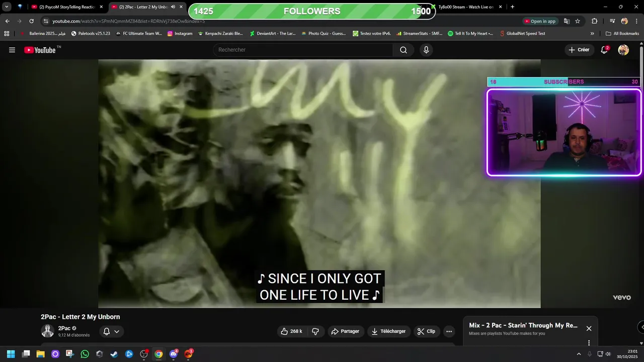
Task: Open more actions ellipsis beside Clip
Action: click(449, 331)
